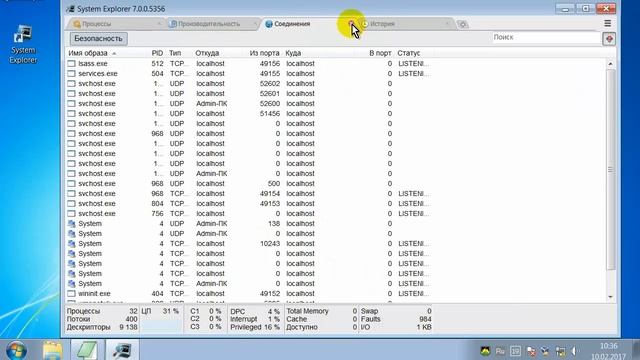
Task: Click the Безопасность button
Action: [x=98, y=39]
